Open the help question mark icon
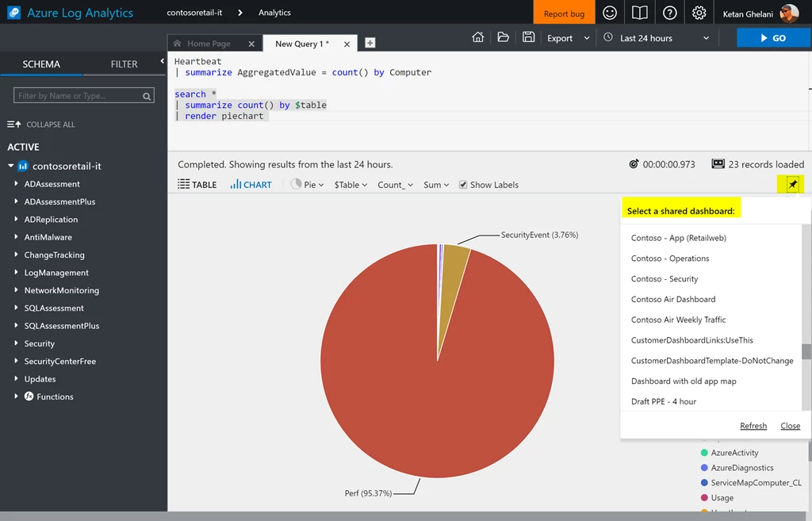812x521 pixels. (669, 13)
